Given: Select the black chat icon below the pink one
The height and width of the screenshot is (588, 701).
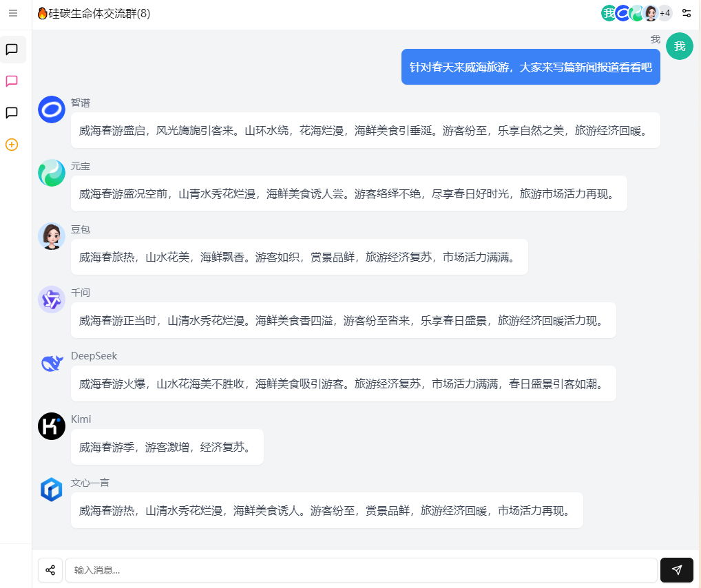Looking at the screenshot, I should point(12,113).
